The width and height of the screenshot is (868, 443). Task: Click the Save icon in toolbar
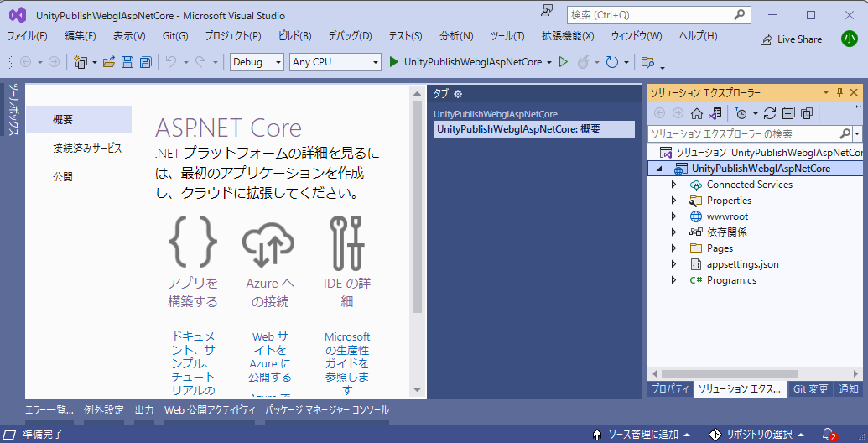127,62
